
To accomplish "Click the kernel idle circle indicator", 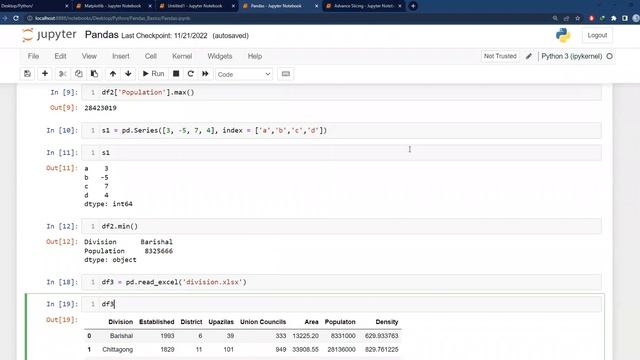I will [609, 56].
